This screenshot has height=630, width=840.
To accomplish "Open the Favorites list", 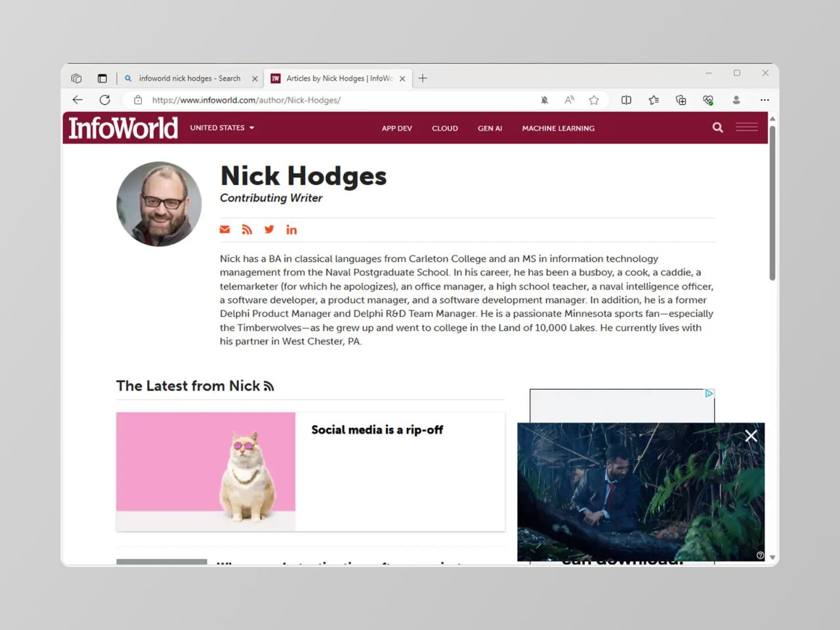I will pos(654,100).
